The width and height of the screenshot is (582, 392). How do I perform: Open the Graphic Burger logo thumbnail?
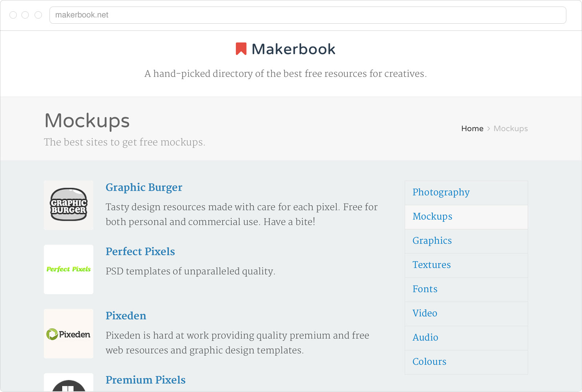pyautogui.click(x=68, y=205)
